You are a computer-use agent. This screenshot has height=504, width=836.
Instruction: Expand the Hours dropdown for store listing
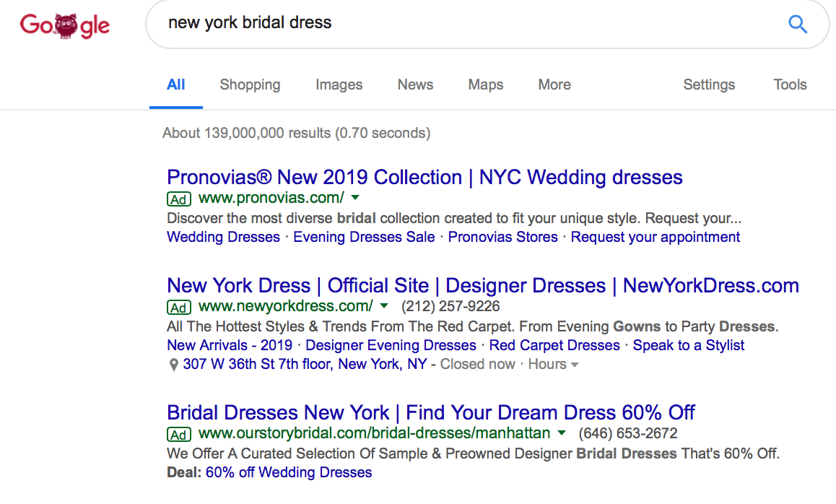(554, 364)
